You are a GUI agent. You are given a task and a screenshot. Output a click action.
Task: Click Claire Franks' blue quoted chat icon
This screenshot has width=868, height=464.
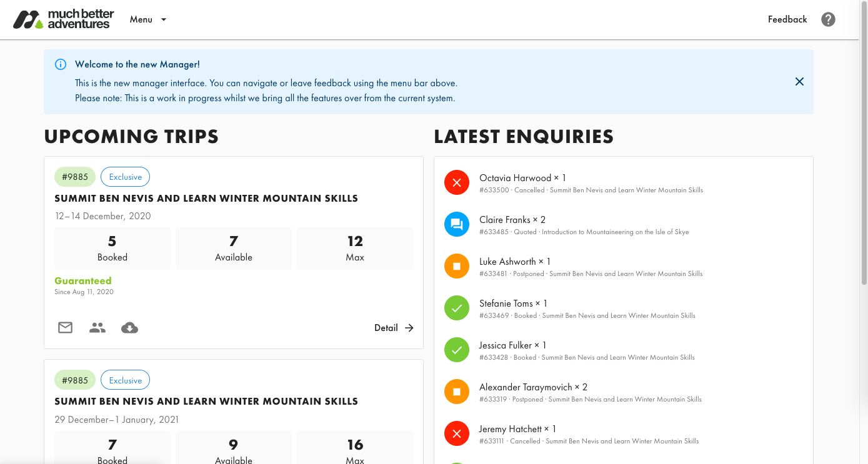[x=457, y=225]
